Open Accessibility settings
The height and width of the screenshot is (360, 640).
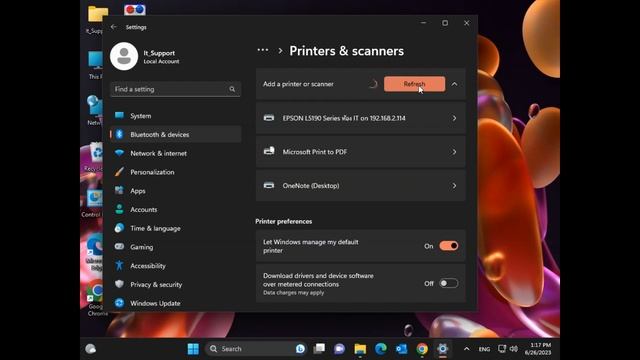point(176,266)
